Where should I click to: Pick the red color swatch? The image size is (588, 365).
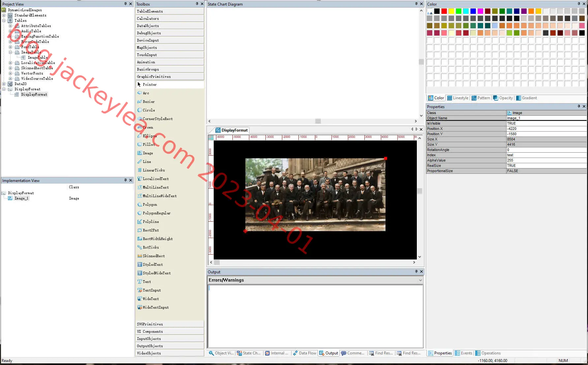tap(444, 11)
